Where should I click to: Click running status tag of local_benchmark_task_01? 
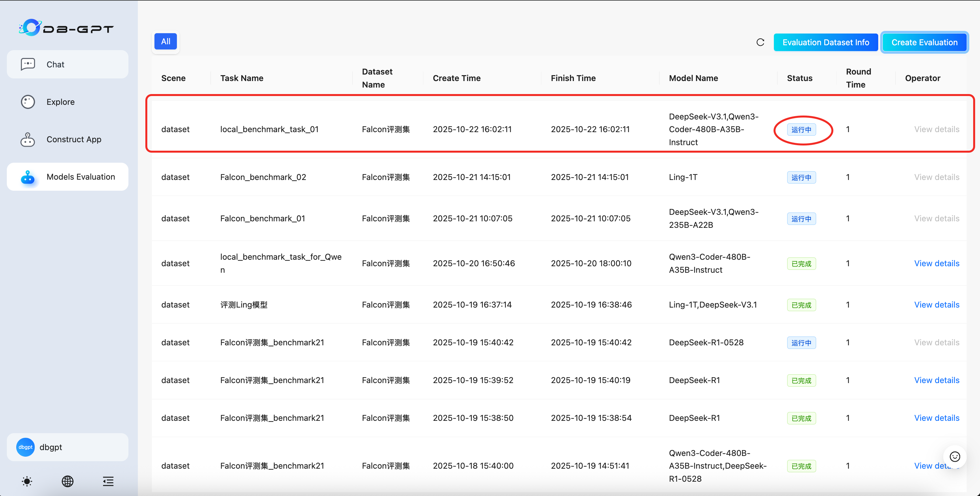pos(801,130)
